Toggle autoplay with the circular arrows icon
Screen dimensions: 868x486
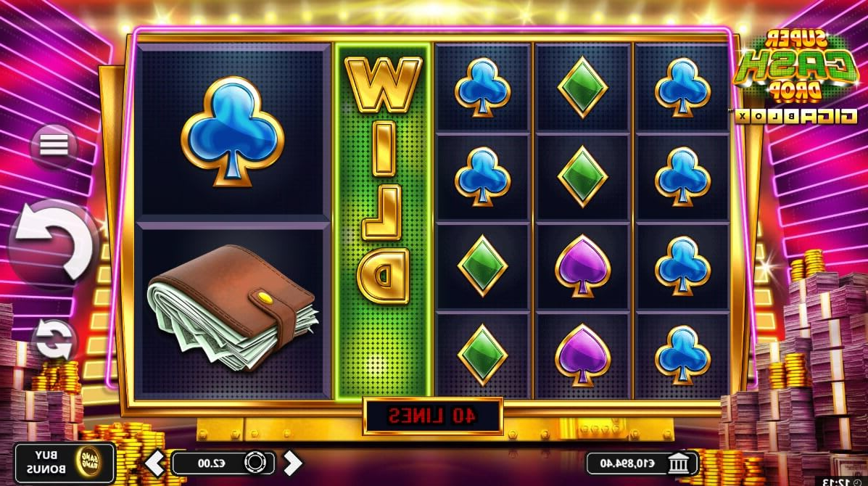54,340
